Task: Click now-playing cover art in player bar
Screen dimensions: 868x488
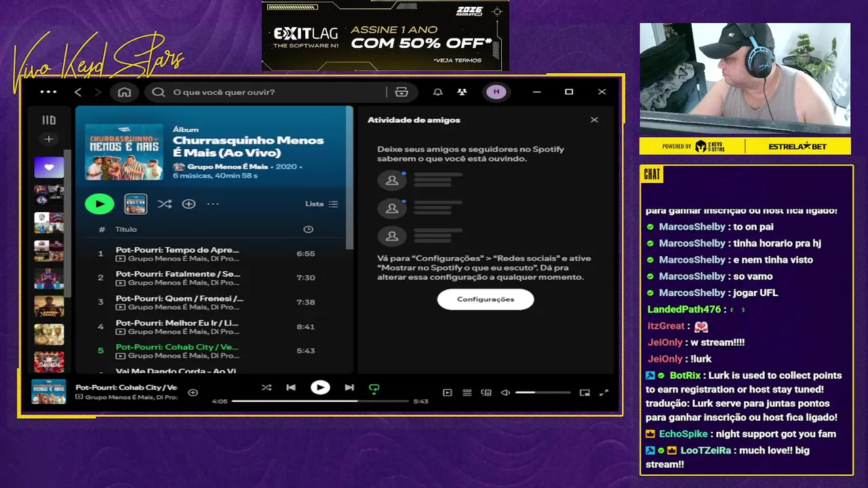Action: tap(49, 391)
